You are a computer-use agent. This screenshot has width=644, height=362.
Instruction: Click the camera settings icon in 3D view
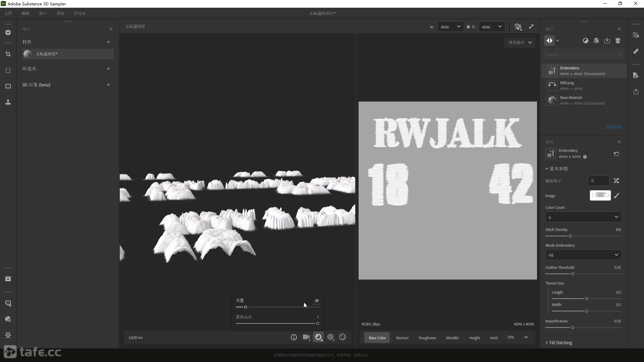(306, 337)
